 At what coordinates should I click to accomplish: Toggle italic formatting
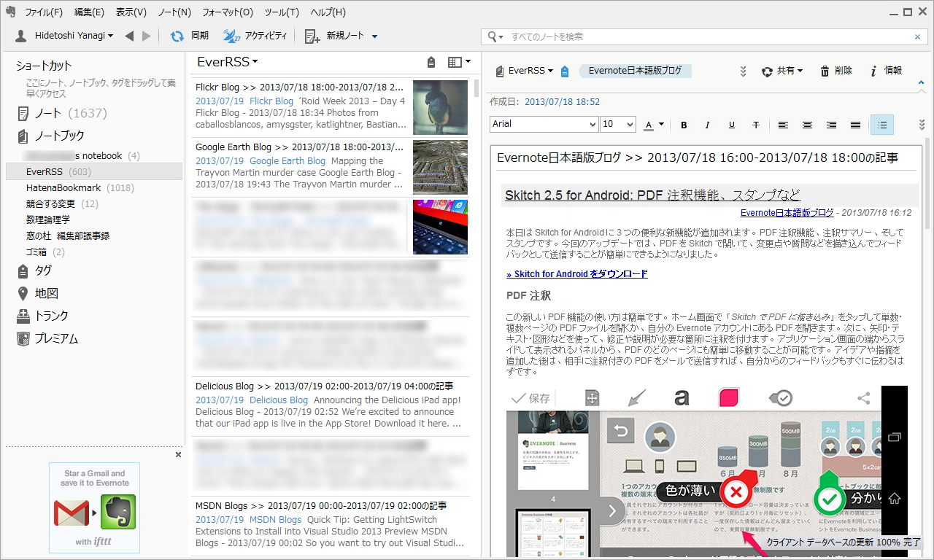click(x=707, y=124)
